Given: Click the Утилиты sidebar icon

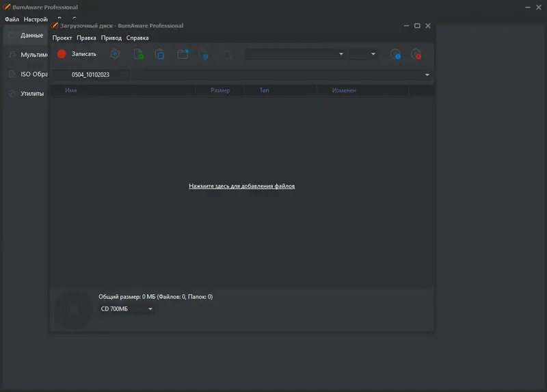Looking at the screenshot, I should pos(12,94).
